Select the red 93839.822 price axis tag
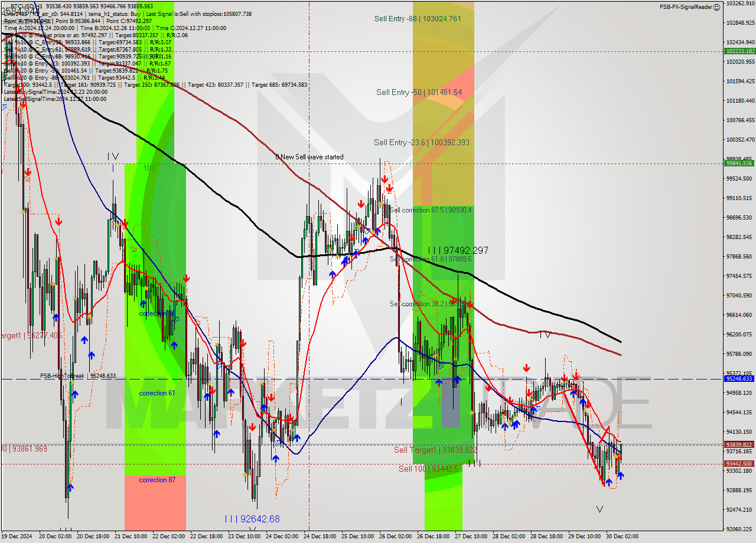 tap(739, 445)
